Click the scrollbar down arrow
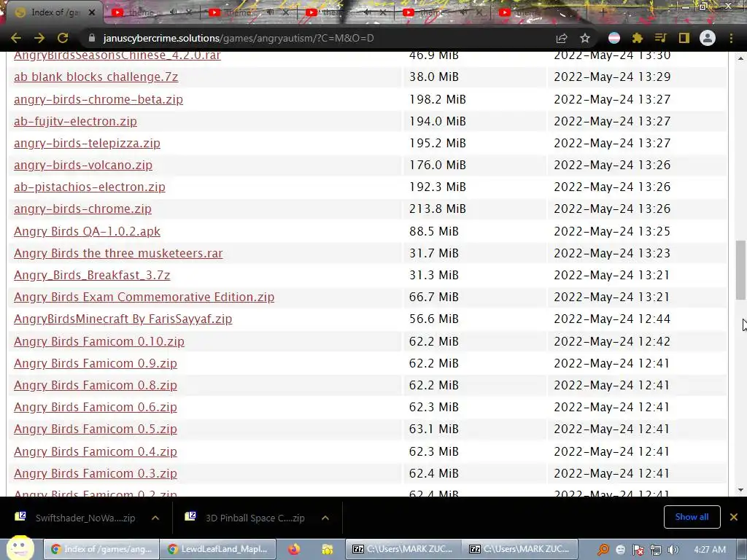The height and width of the screenshot is (560, 747). pyautogui.click(x=740, y=489)
